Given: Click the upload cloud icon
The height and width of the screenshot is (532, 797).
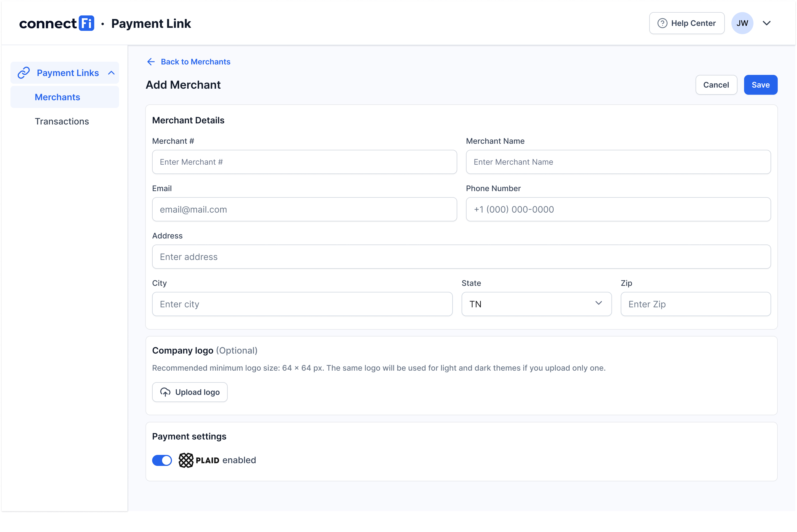Looking at the screenshot, I should (x=165, y=392).
